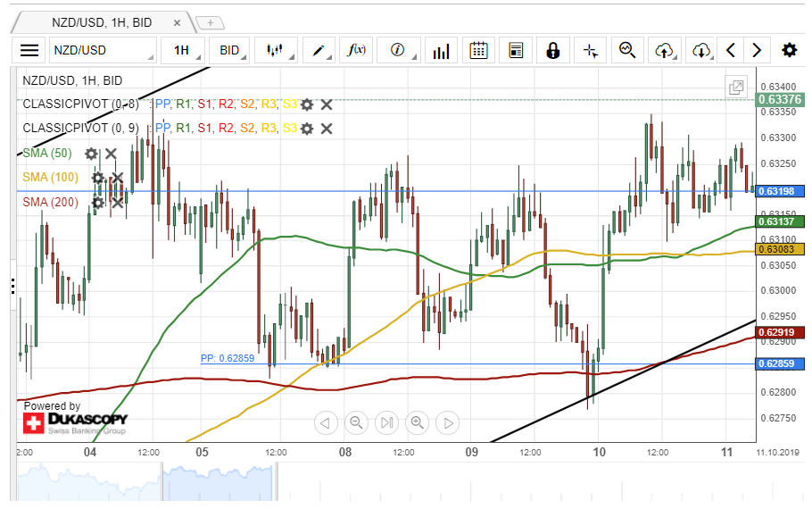Remove the SMA (50) indicator

click(111, 154)
